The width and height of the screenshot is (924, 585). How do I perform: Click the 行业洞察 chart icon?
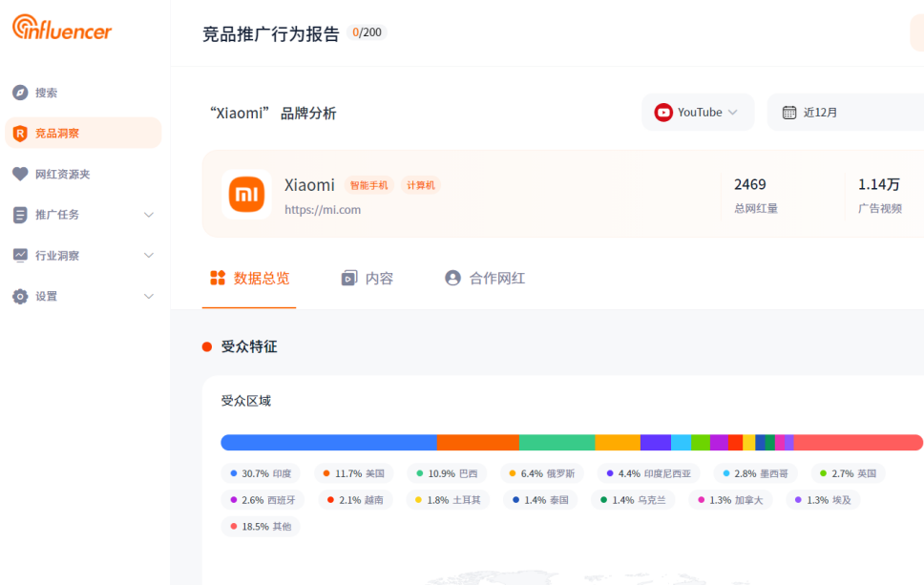pyautogui.click(x=20, y=255)
